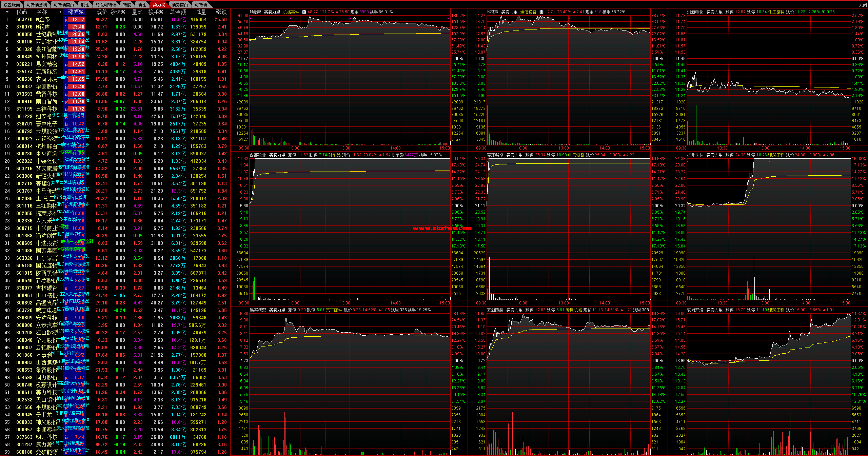Image resolution: width=868 pixels, height=456 pixels.
Task: Select row 002855 捷荣技术
Action: (x=115, y=213)
